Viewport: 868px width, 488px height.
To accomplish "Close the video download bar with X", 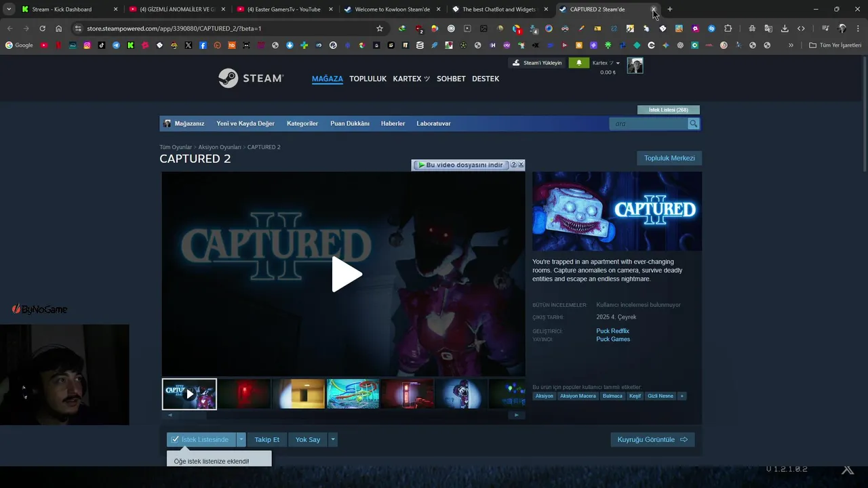I will click(521, 165).
